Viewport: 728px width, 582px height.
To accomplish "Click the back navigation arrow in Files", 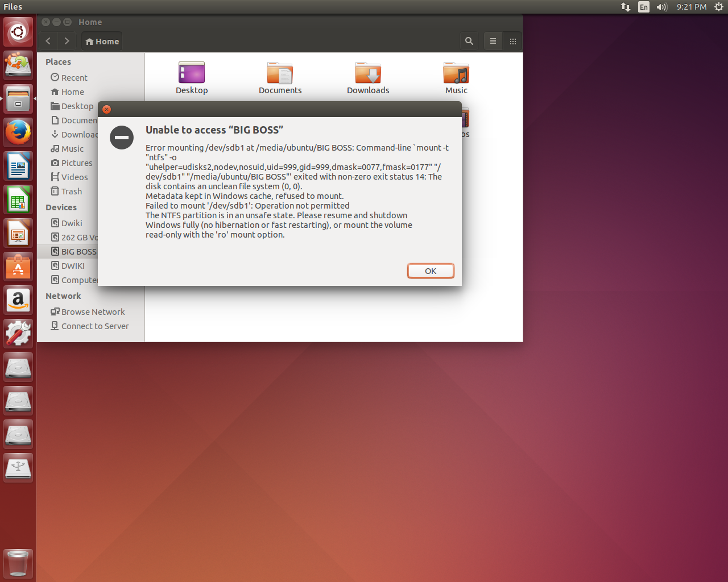I will pyautogui.click(x=48, y=41).
